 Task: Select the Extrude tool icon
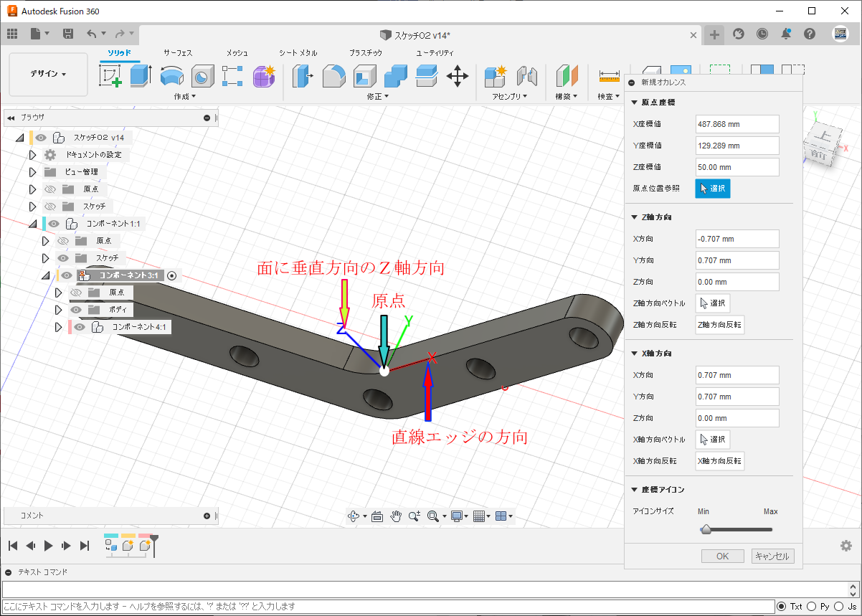pyautogui.click(x=141, y=75)
